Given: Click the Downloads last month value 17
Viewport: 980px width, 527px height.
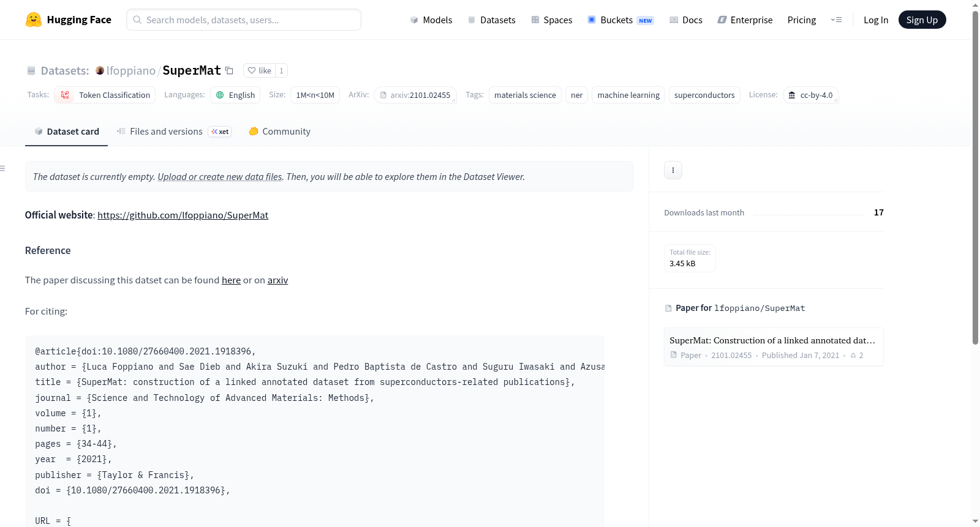Looking at the screenshot, I should (x=879, y=212).
